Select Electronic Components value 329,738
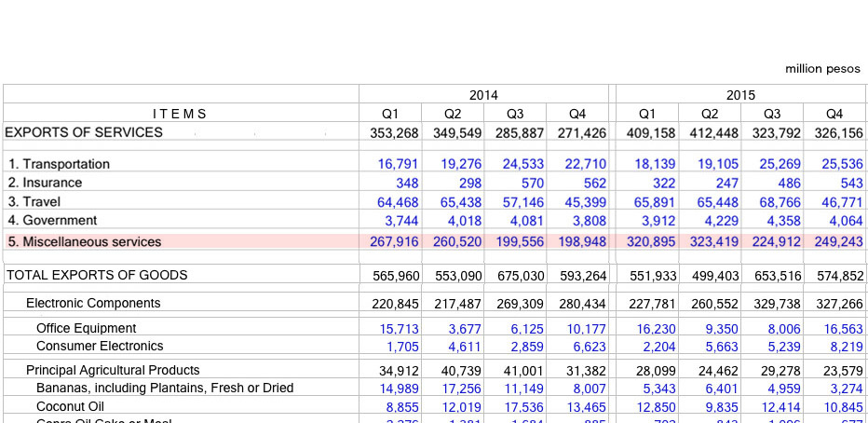This screenshot has height=423, width=868. (x=777, y=304)
